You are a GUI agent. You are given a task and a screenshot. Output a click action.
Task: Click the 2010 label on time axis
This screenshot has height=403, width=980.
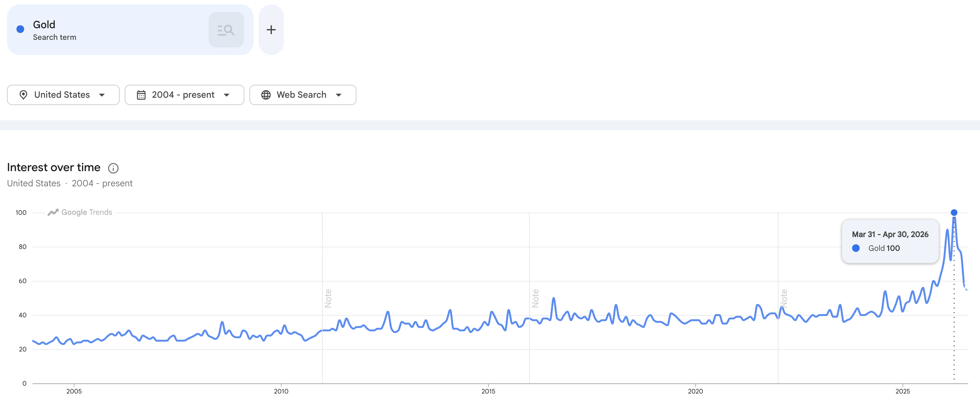click(x=281, y=391)
